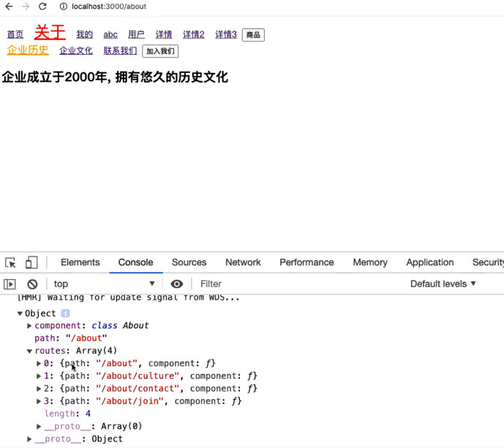504x448 pixels.
Task: Expand routes item 0 with path /about
Action: (39, 363)
